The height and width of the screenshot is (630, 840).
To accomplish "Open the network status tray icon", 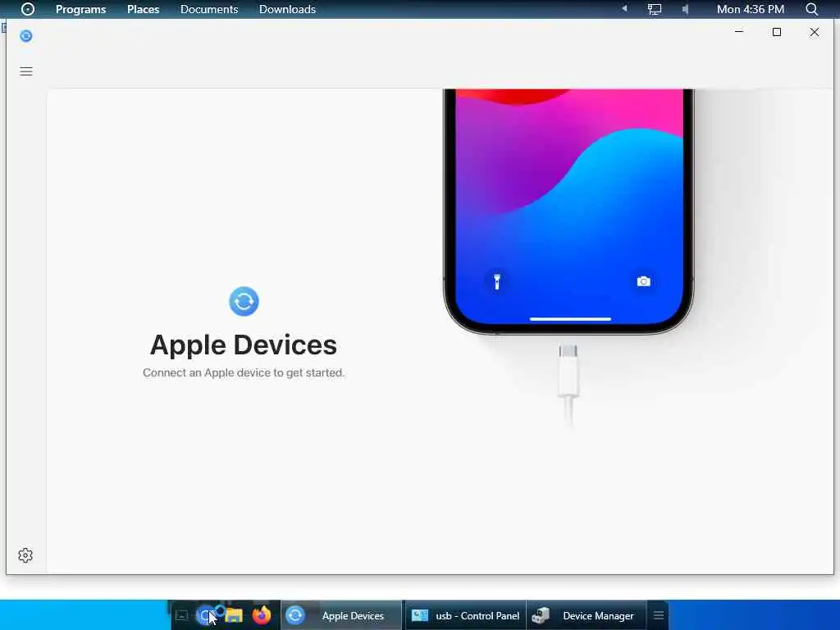I will click(654, 9).
